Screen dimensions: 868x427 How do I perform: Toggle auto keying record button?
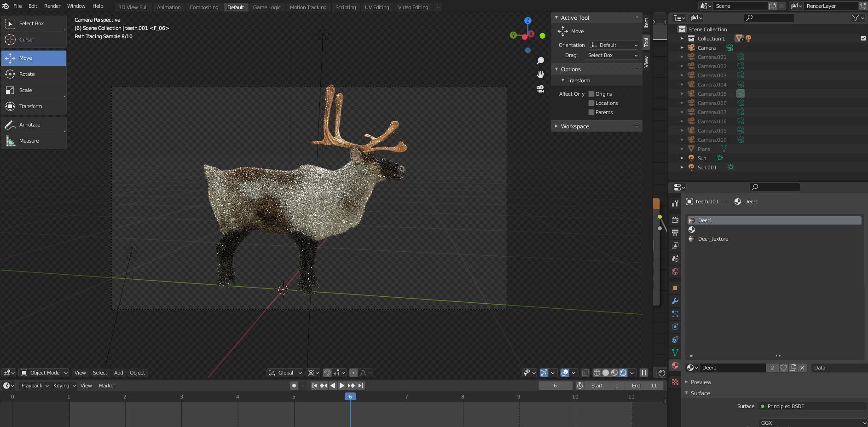click(294, 386)
